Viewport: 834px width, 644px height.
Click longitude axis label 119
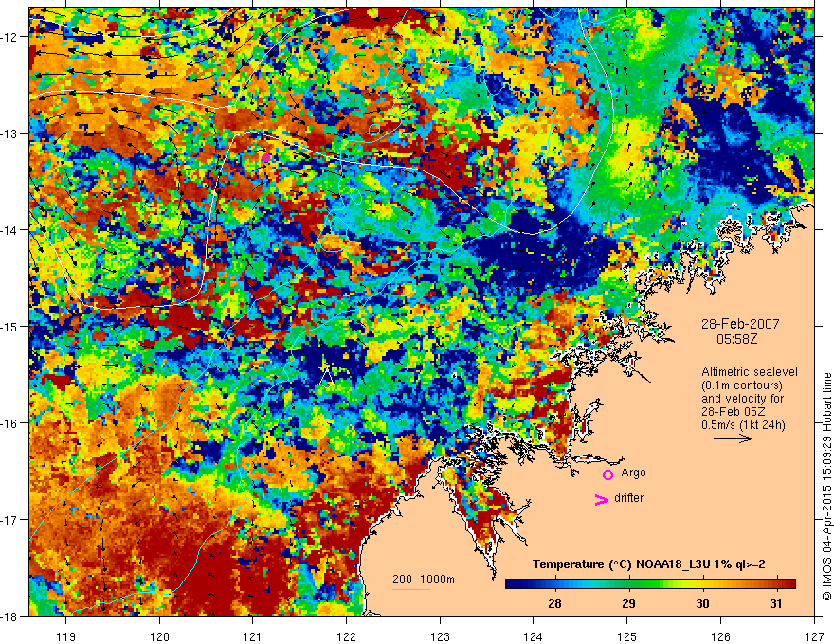pyautogui.click(x=66, y=636)
